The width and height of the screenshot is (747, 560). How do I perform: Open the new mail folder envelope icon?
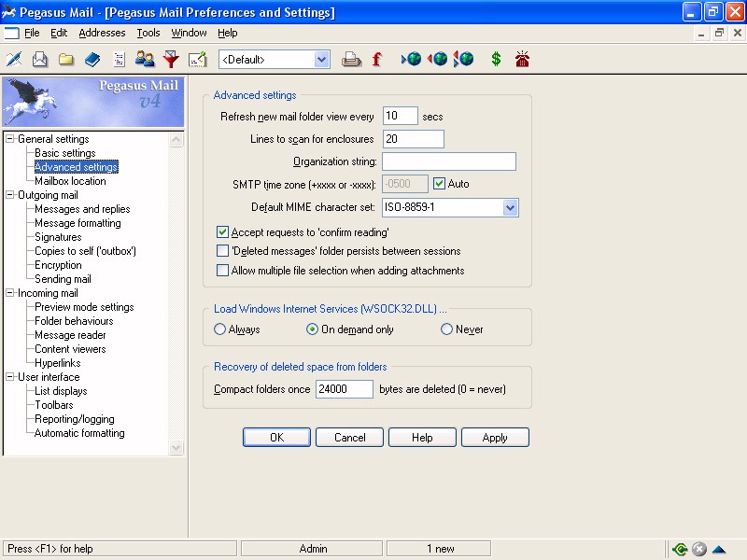(x=40, y=60)
